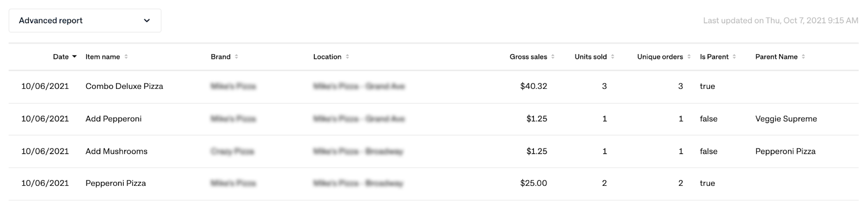Select the Combo Deluxe Pizza row
The image size is (868, 202).
click(x=433, y=87)
